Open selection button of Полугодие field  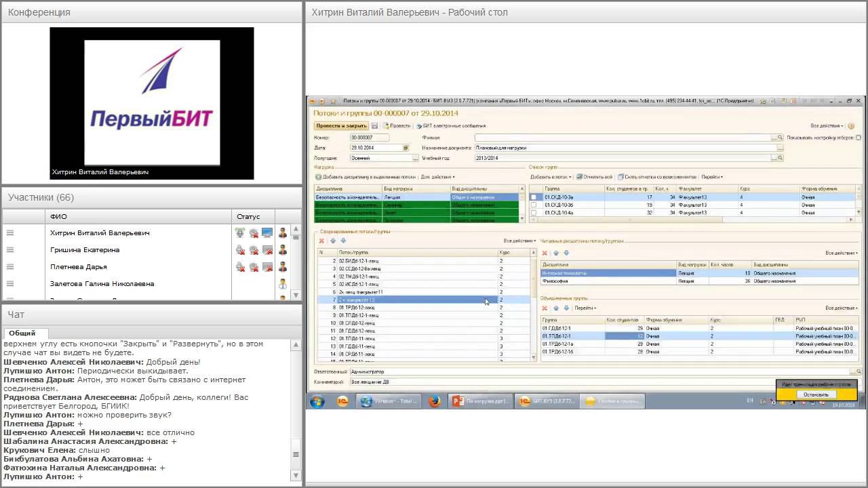point(416,158)
